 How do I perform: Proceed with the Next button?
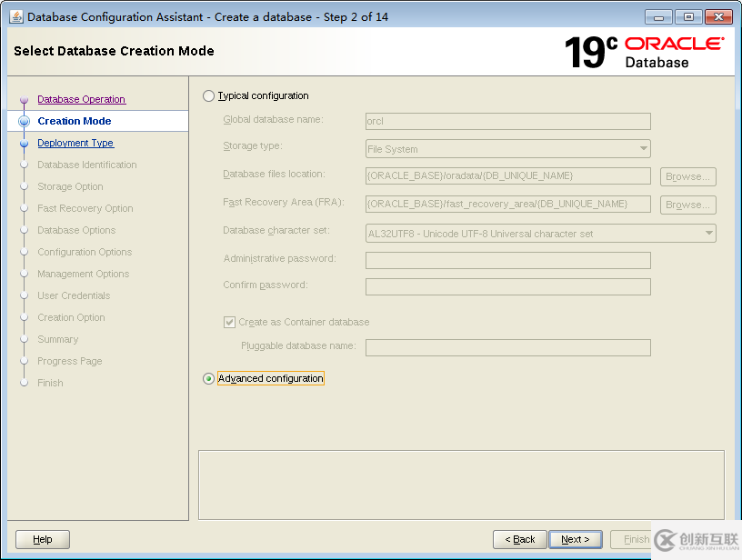click(576, 539)
